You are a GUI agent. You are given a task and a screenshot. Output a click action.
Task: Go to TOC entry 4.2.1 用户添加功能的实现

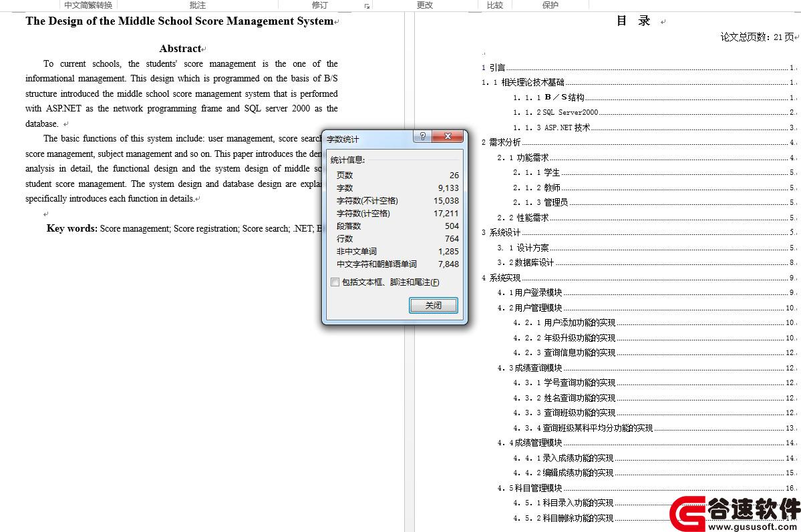pyautogui.click(x=655, y=322)
